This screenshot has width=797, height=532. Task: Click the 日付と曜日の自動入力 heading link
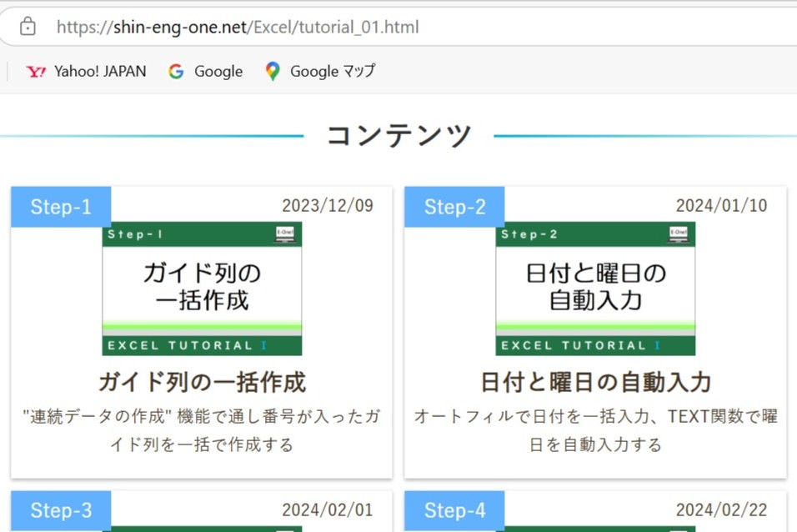595,382
